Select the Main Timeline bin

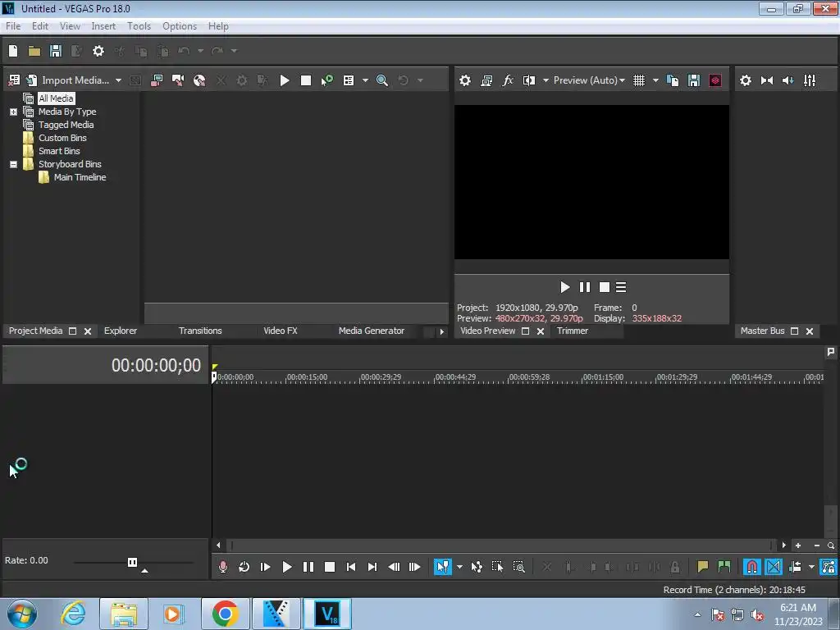click(80, 177)
